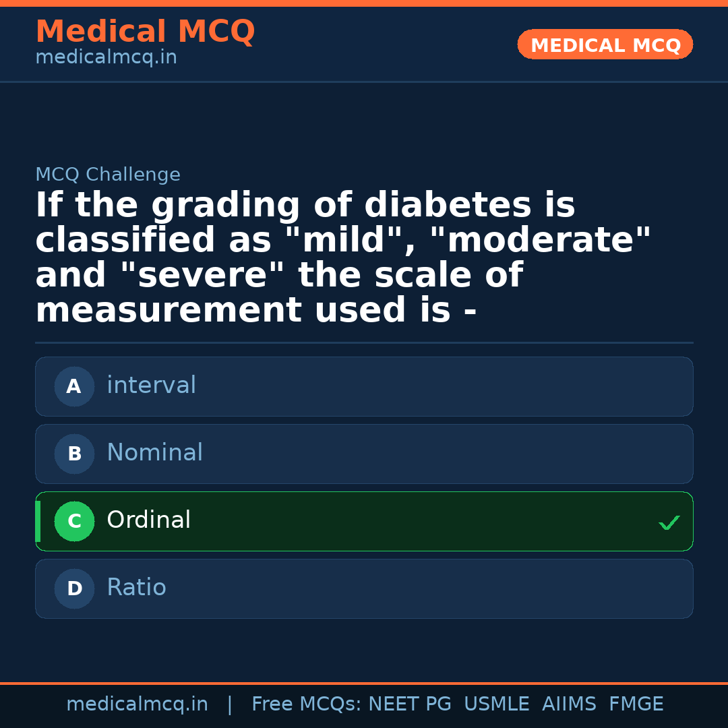Click the USMLE footer text

[496, 704]
